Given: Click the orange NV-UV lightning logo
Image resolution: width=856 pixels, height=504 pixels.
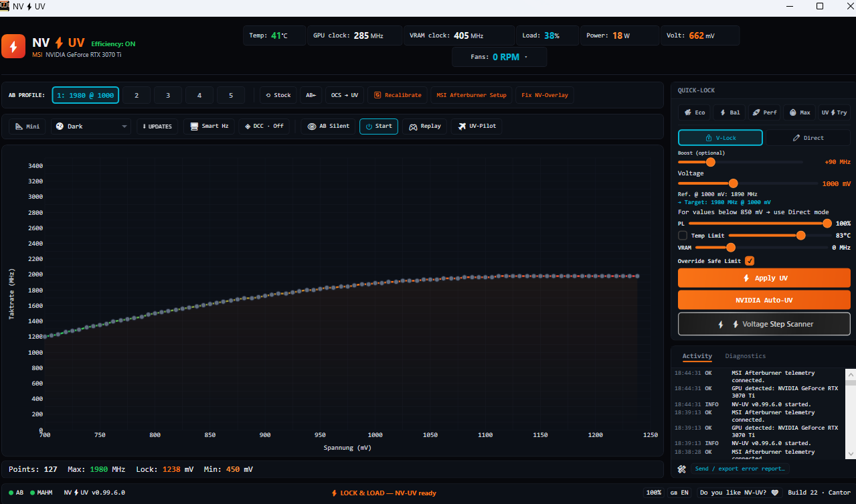Looking at the screenshot, I should pyautogui.click(x=13, y=47).
